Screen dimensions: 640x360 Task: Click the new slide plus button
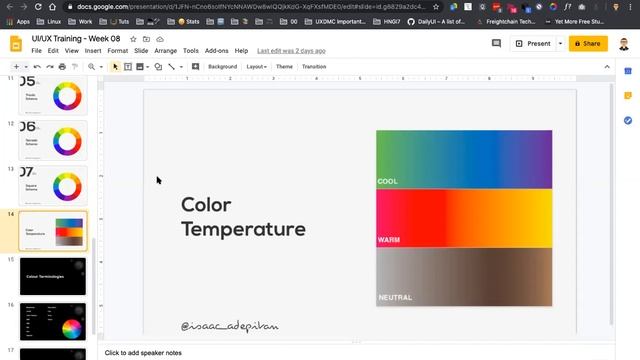tap(16, 67)
